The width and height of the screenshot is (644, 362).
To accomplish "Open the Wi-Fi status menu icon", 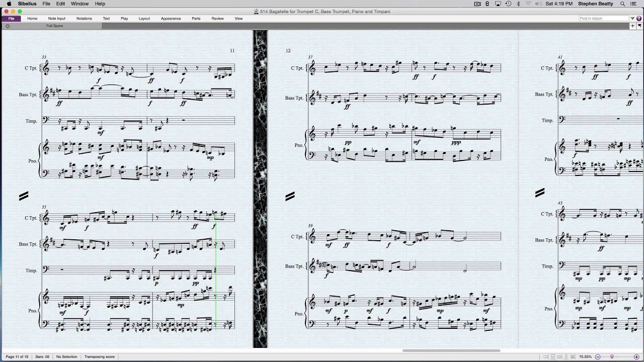I will tap(528, 4).
